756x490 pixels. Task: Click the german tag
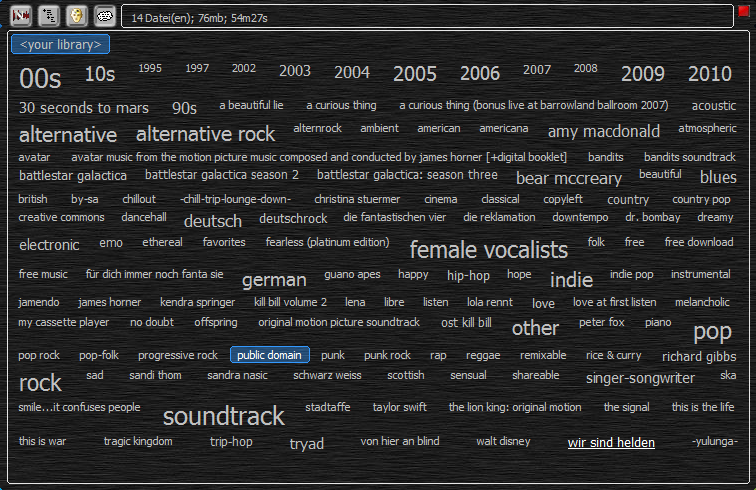(274, 280)
